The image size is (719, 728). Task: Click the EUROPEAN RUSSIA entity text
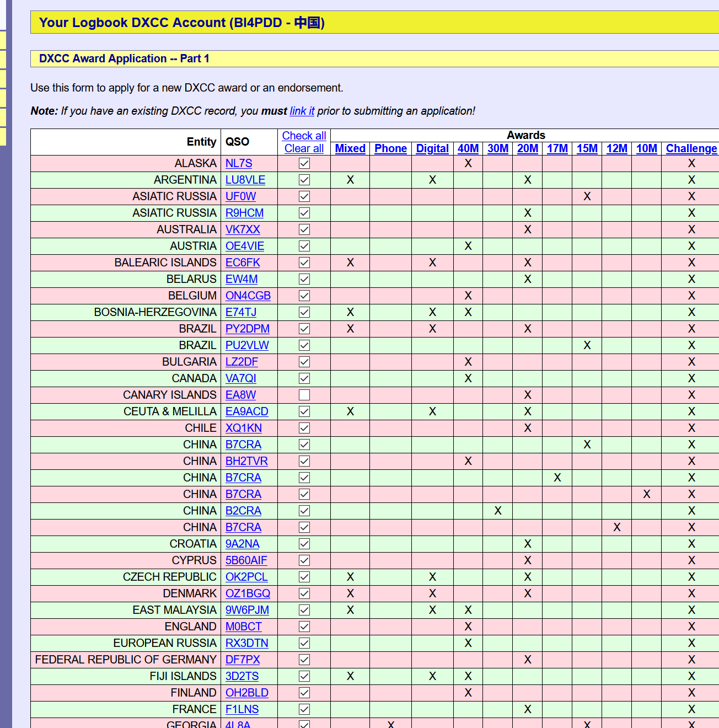[x=165, y=643]
